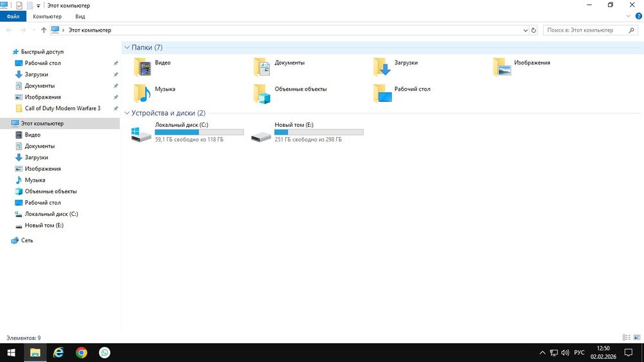Toggle pin beside Загрузки in quick access
The image size is (644, 362).
coord(116,74)
